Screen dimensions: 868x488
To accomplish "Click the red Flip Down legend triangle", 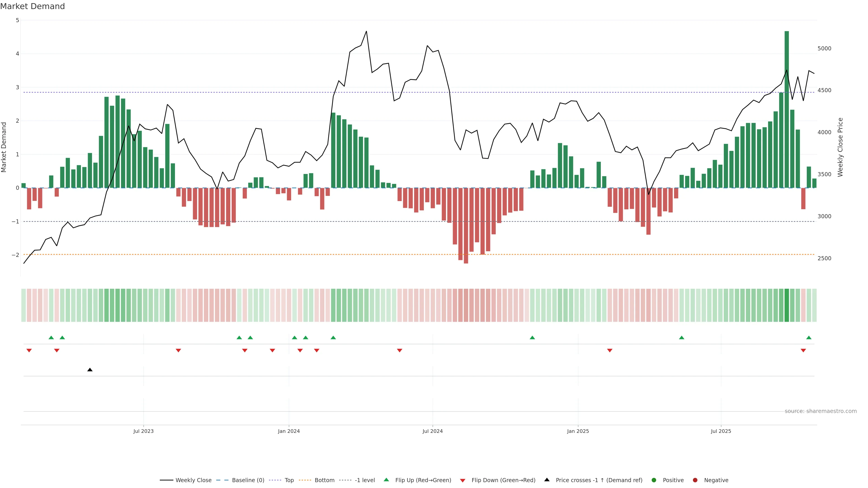I will point(463,481).
